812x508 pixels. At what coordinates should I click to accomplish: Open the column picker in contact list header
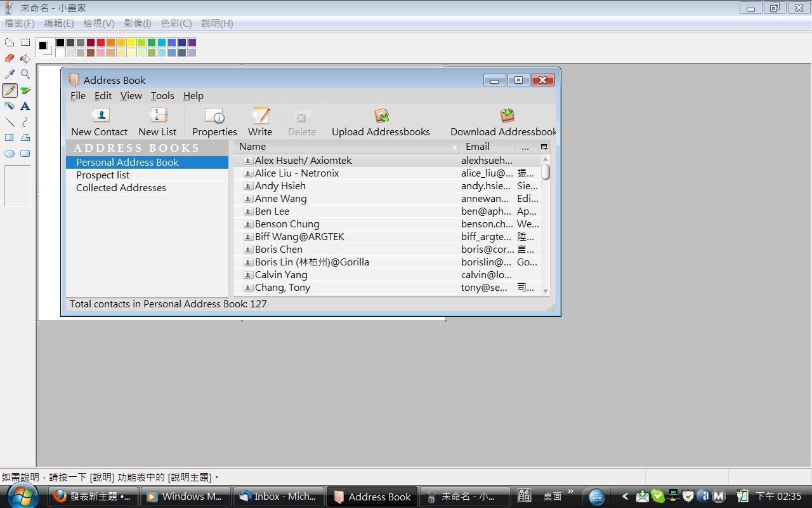[x=544, y=147]
